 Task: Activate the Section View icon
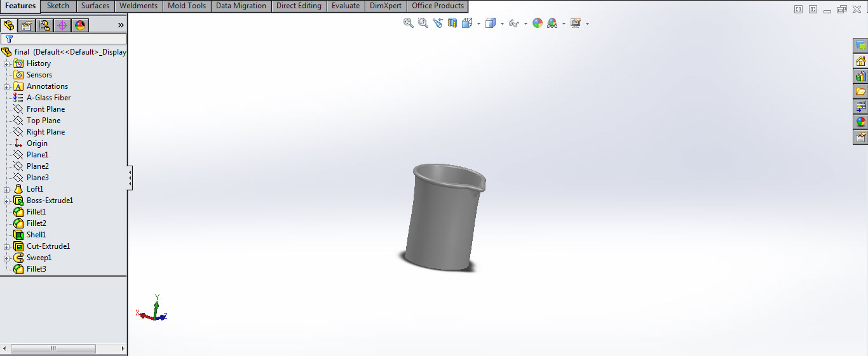pos(452,23)
